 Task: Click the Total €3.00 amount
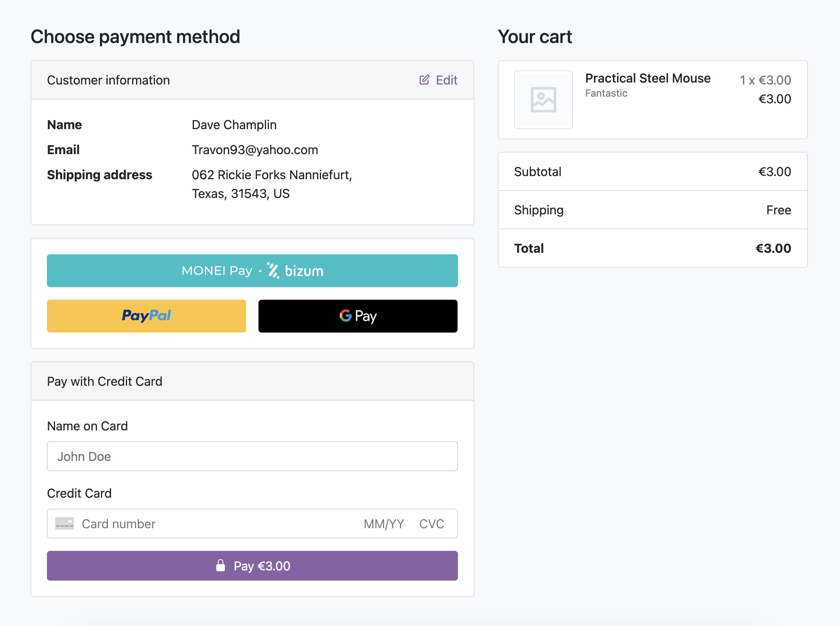coord(773,248)
